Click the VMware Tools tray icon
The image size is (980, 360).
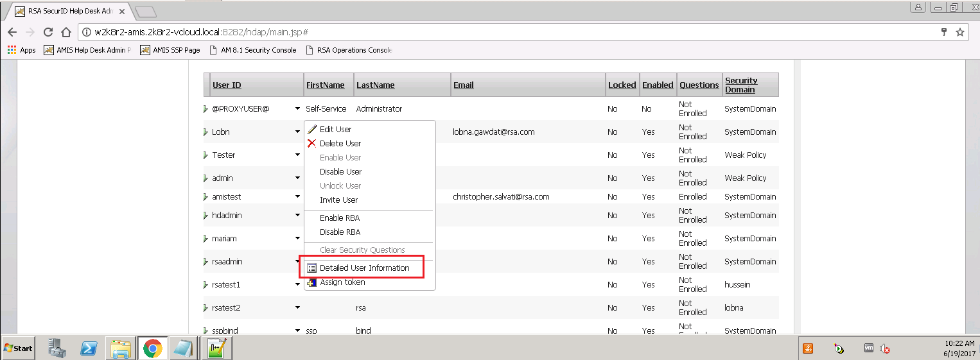point(869,348)
